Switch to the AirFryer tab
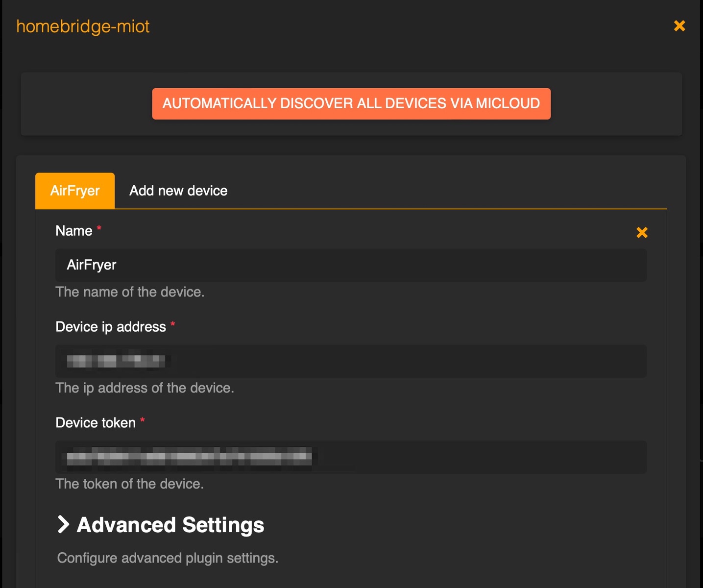This screenshot has width=703, height=588. 75,191
